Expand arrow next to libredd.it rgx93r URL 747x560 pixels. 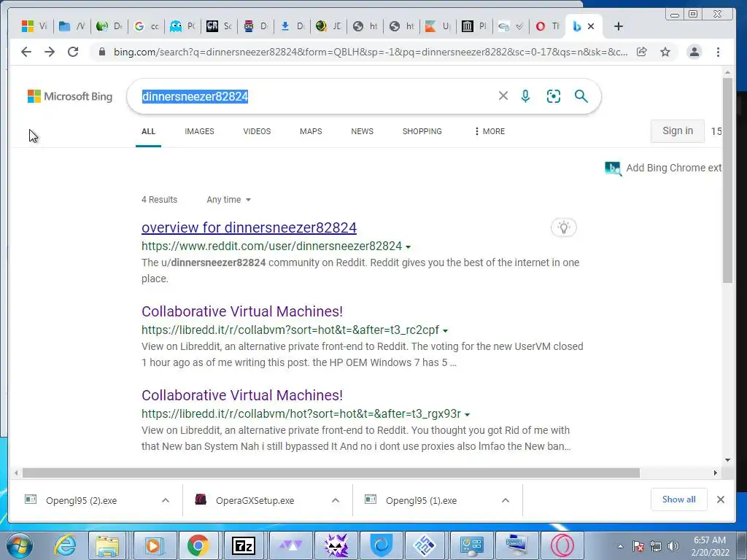click(467, 414)
